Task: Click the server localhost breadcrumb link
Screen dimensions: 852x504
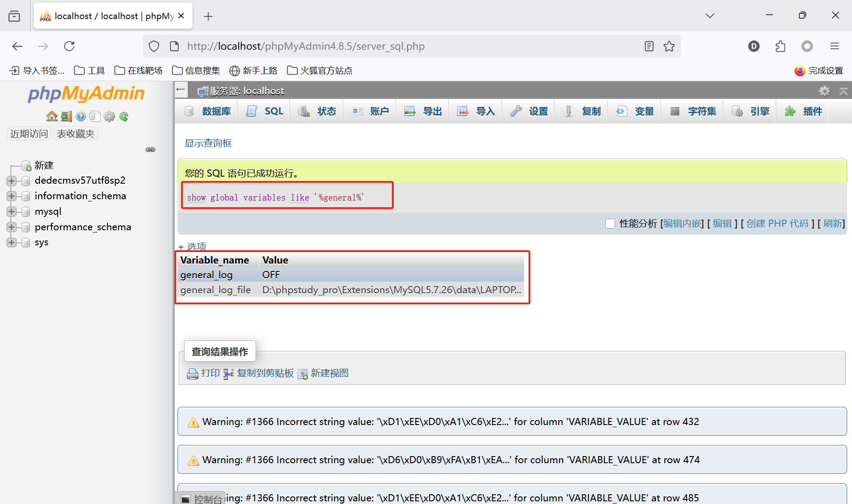Action: pos(247,91)
